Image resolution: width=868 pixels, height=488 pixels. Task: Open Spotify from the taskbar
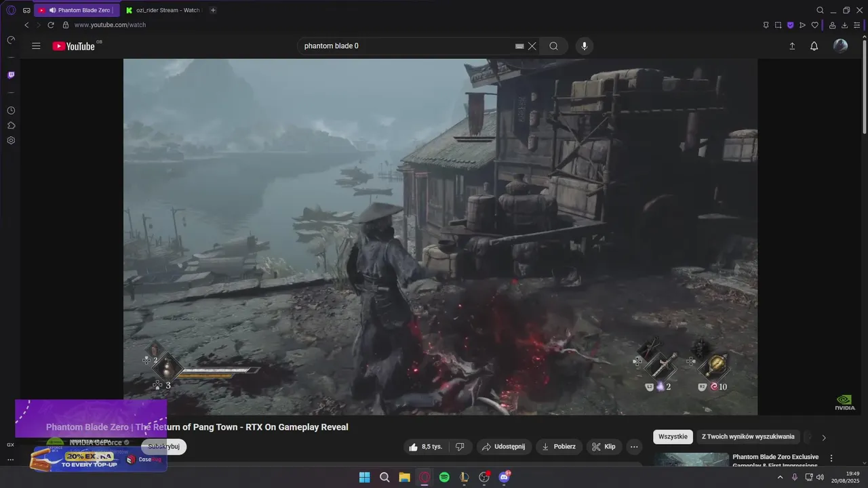click(444, 477)
